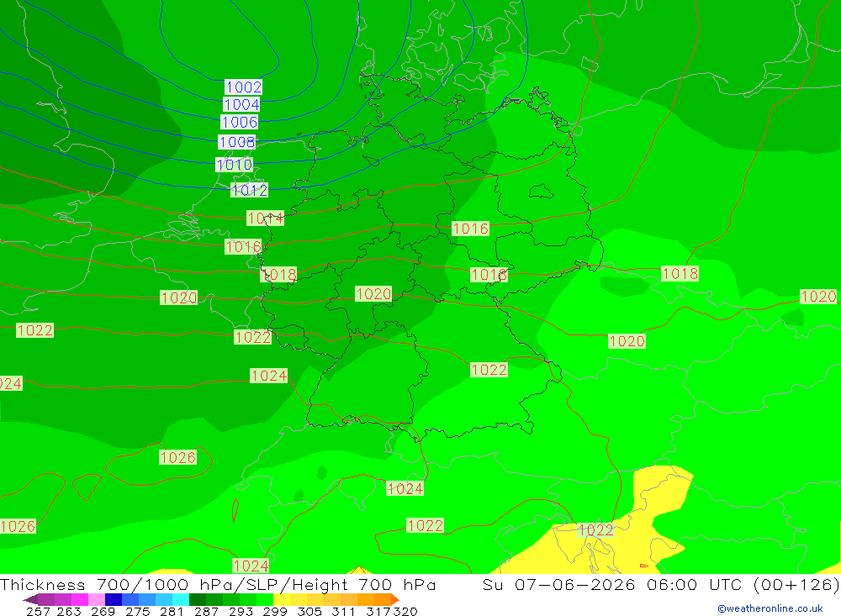Click the 320 legend value
This screenshot has width=841, height=616.
pos(405,611)
